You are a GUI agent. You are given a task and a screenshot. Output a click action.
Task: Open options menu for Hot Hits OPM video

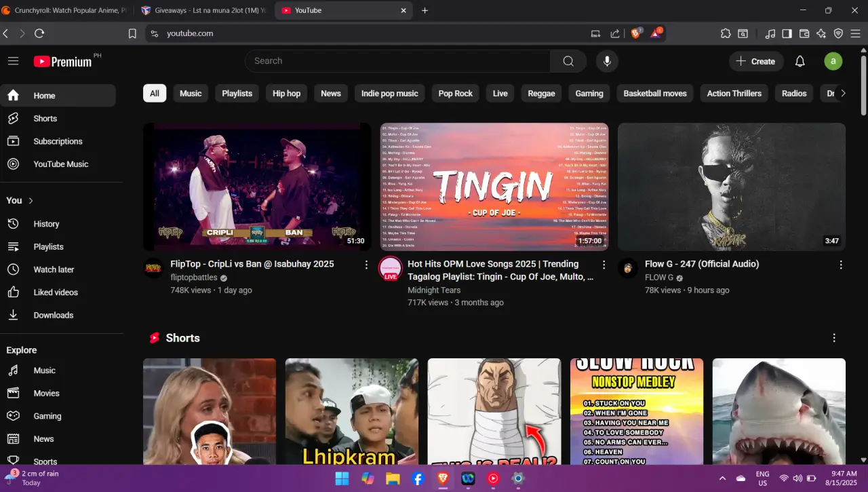[604, 265]
